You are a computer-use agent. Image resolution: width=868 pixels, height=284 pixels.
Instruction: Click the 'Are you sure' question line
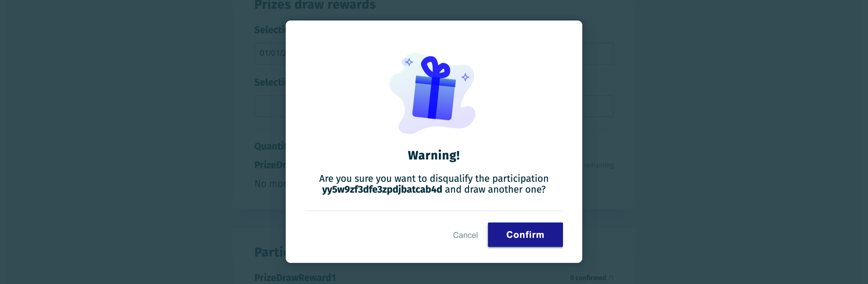pos(434,178)
